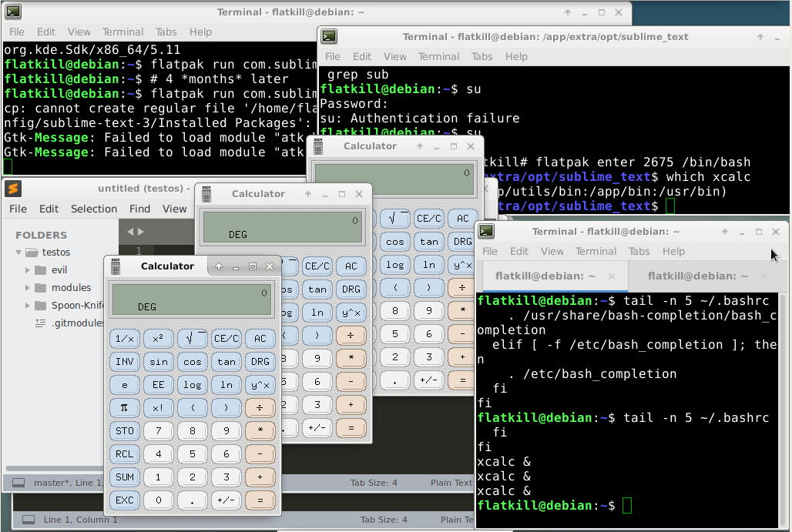Image resolution: width=792 pixels, height=532 pixels.
Task: Click the minus key in back Calculator
Action: coord(461,333)
